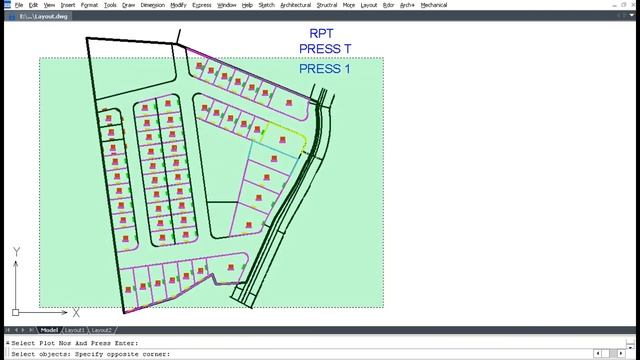Viewport: 640px width, 360px height.
Task: Click the 'PRESS T' text in drawing
Action: click(x=325, y=49)
